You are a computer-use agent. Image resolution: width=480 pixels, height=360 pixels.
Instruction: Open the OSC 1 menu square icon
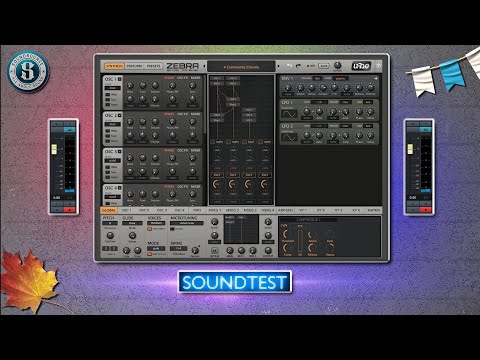(120, 79)
